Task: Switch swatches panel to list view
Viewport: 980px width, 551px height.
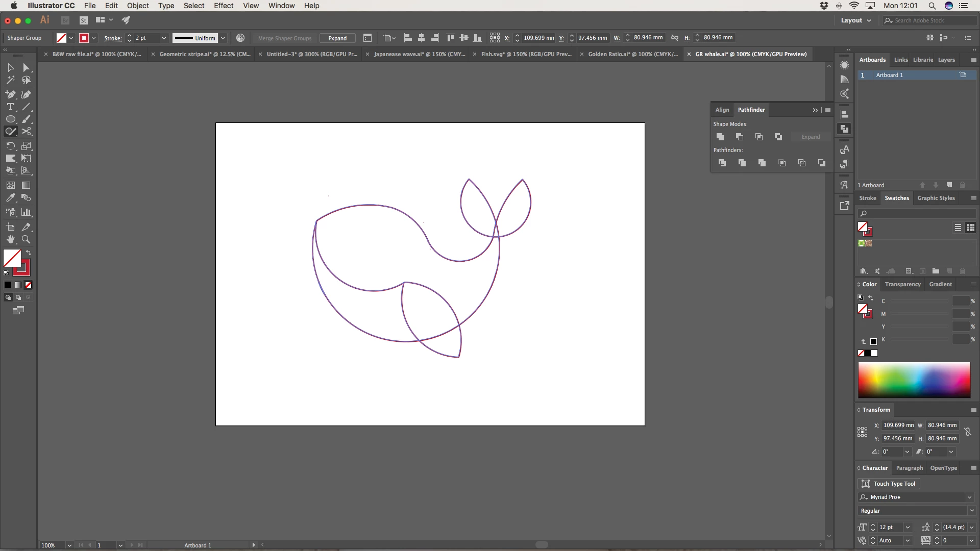Action: point(958,228)
